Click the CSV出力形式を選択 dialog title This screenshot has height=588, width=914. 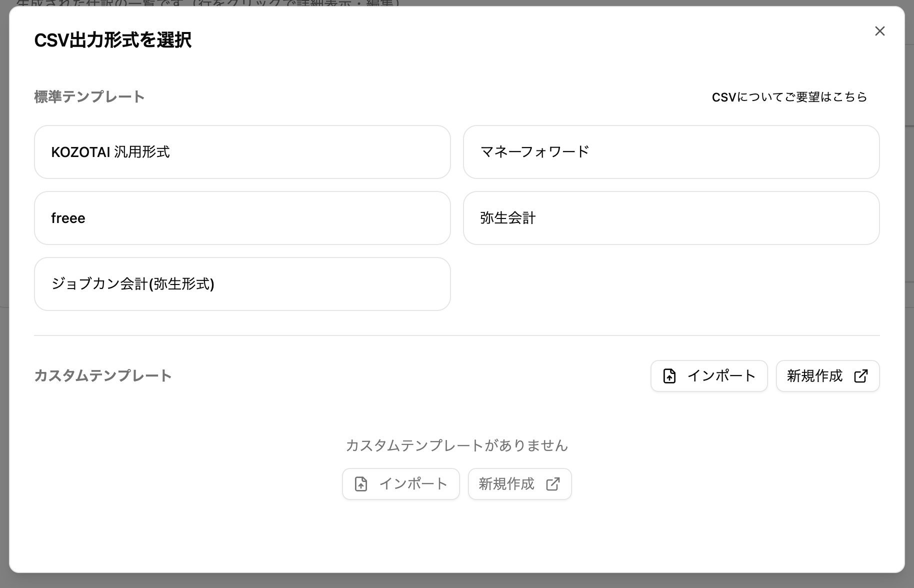point(112,40)
